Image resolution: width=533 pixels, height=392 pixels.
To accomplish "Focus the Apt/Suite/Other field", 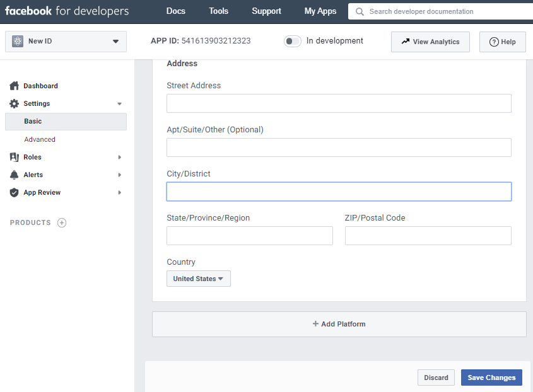I will (339, 147).
